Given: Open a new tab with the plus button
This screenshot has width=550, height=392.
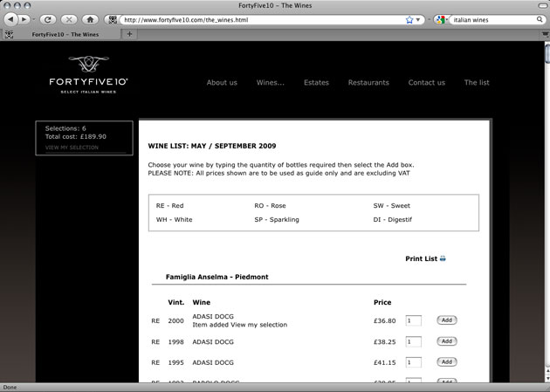Looking at the screenshot, I should [129, 34].
